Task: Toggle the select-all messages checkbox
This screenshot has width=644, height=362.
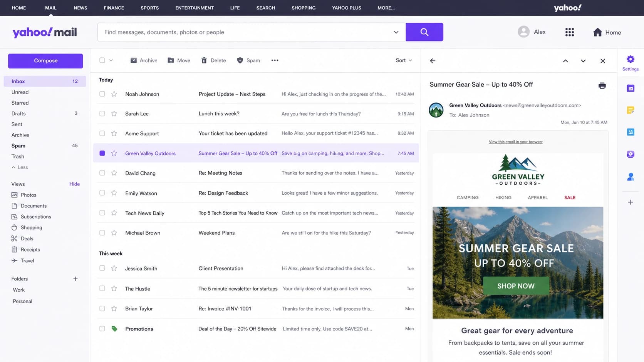Action: click(102, 60)
